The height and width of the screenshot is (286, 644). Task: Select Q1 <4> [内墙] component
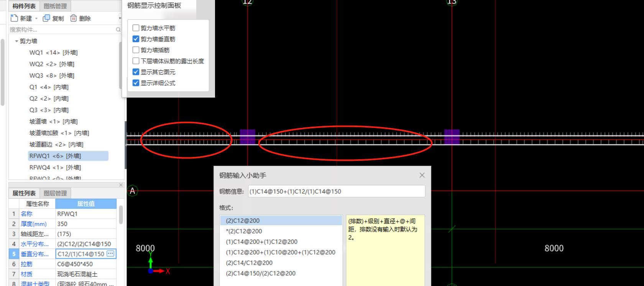coord(49,87)
